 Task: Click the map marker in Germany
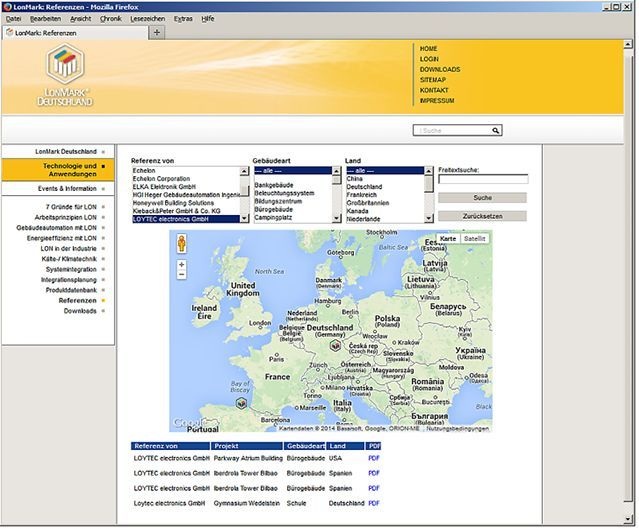click(336, 345)
